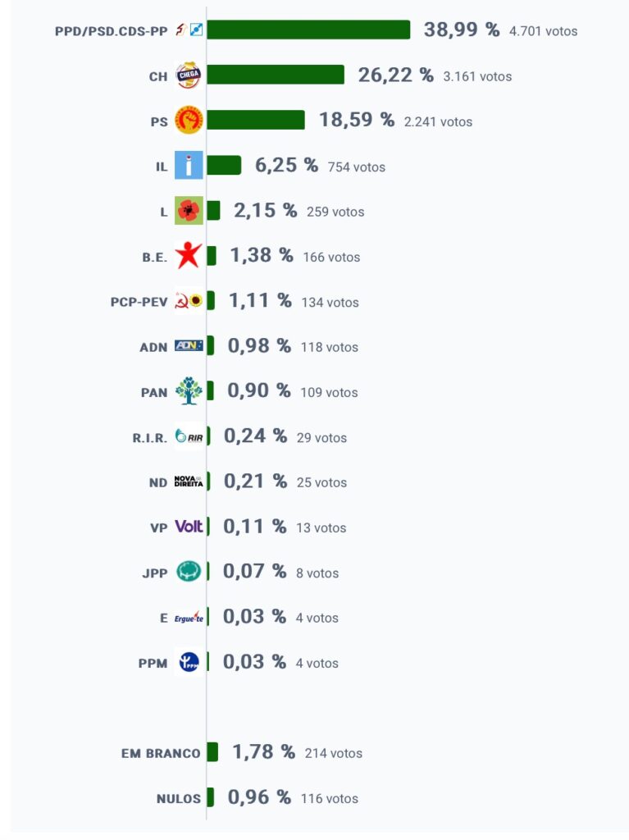Image resolution: width=629 pixels, height=840 pixels.
Task: Click the B.E. red star icon
Action: click(x=189, y=256)
